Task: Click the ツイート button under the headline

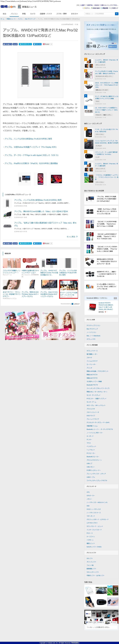Action: (x=37, y=44)
